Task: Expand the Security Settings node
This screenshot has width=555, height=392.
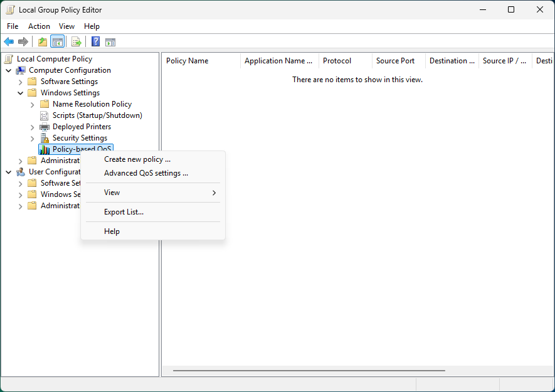Action: pos(32,139)
